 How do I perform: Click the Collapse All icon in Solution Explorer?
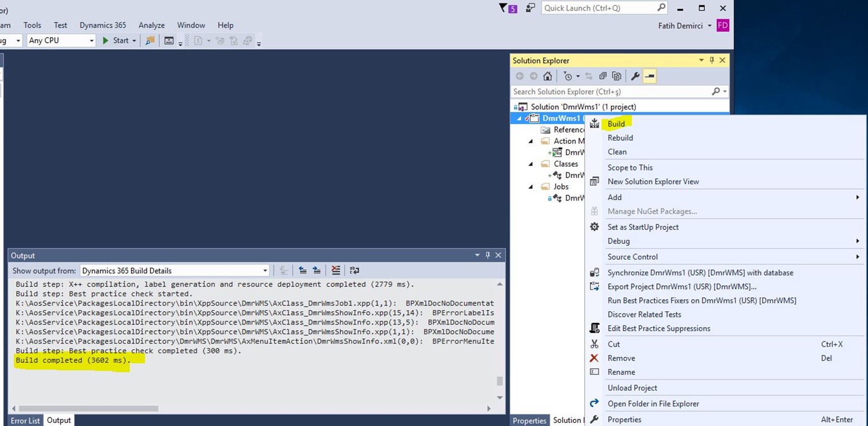[x=603, y=76]
